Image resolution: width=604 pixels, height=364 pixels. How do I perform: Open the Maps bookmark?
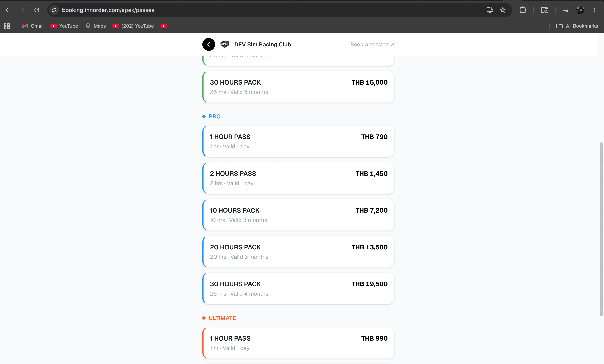96,26
